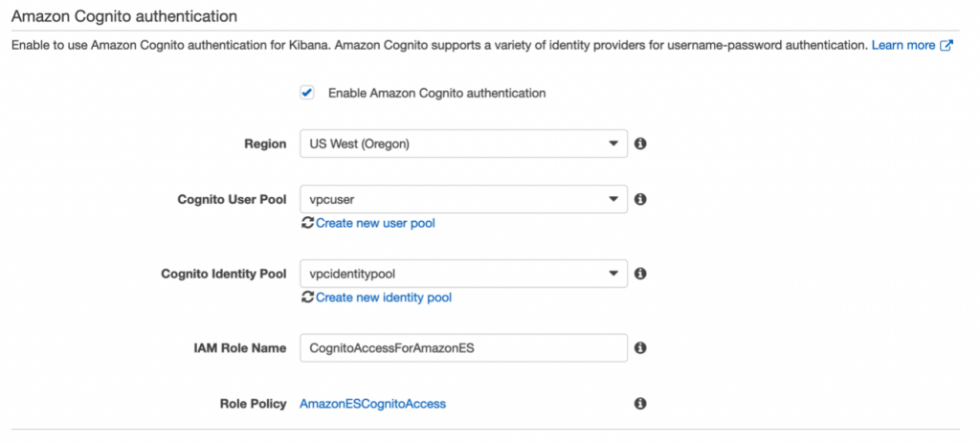Viewport: 980px width, 443px height.
Task: Open the Learn more link
Action: pos(902,45)
